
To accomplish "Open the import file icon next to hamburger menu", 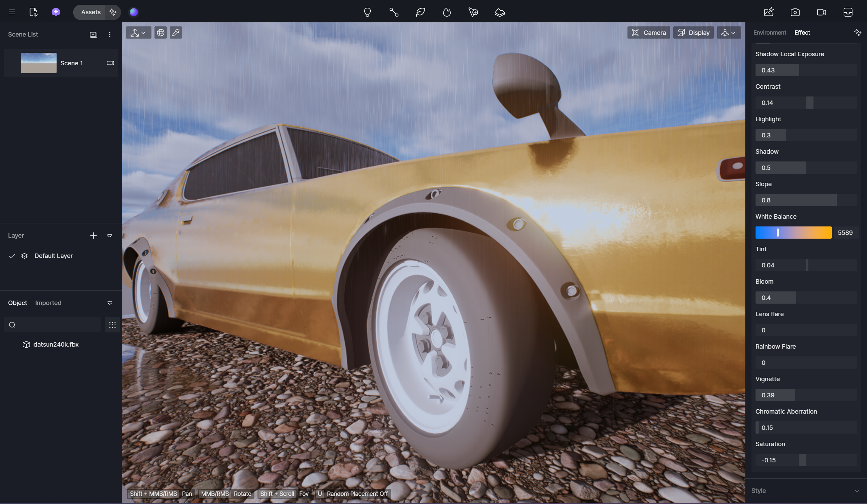I will (34, 12).
